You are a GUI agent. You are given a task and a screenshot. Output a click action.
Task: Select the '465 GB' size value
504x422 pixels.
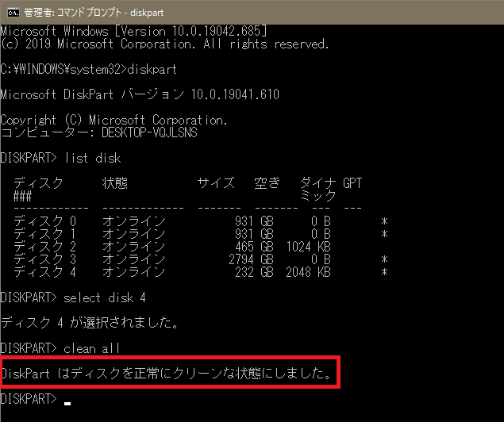(254, 247)
